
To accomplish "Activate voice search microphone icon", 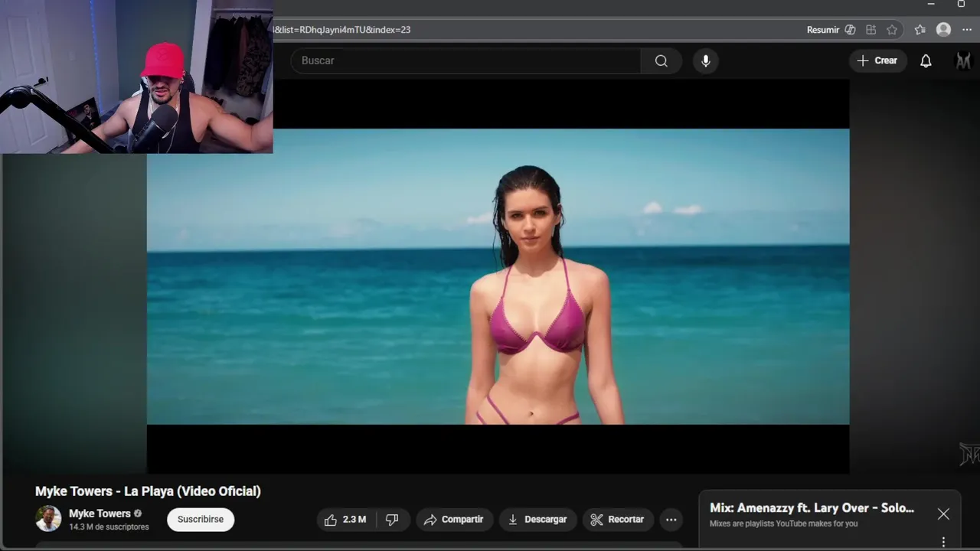I will [x=705, y=60].
